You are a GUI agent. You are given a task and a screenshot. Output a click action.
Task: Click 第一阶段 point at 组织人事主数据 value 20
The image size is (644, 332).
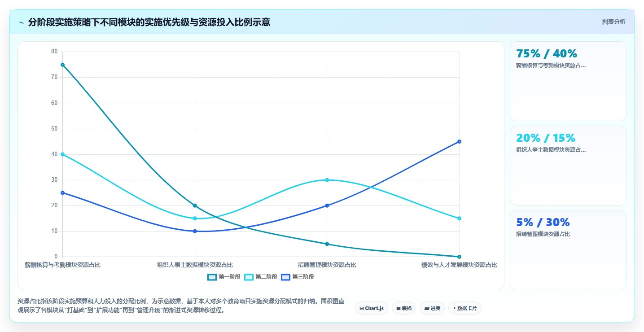click(195, 205)
